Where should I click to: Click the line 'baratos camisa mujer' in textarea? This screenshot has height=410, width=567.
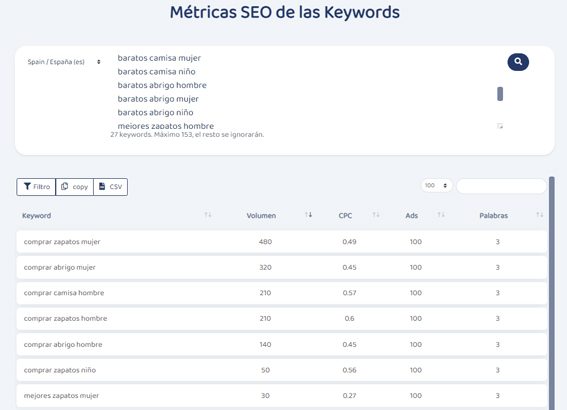(159, 58)
